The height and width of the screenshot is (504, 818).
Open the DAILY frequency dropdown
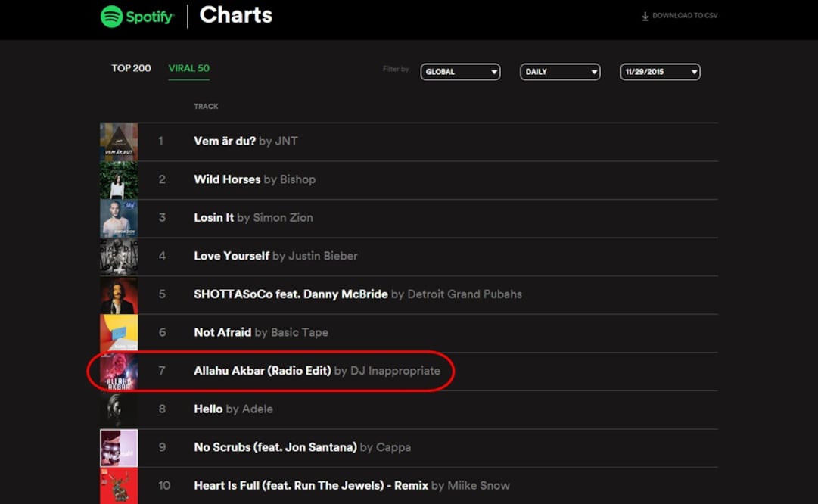pos(560,71)
